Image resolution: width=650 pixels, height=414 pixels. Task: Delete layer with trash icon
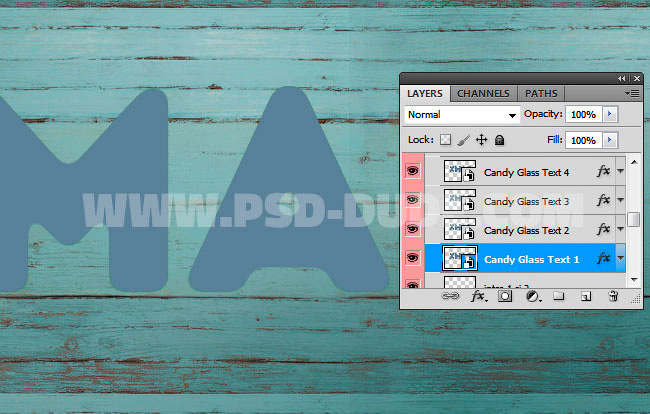coord(613,297)
